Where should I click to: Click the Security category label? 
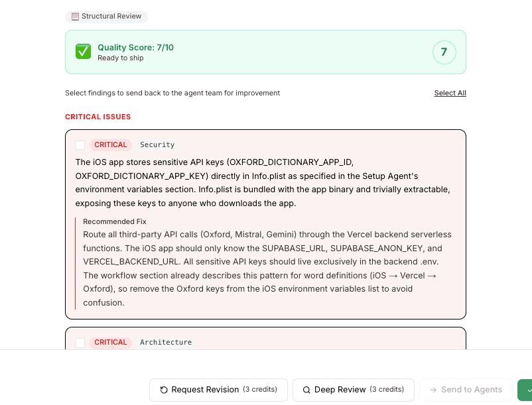[x=157, y=145]
